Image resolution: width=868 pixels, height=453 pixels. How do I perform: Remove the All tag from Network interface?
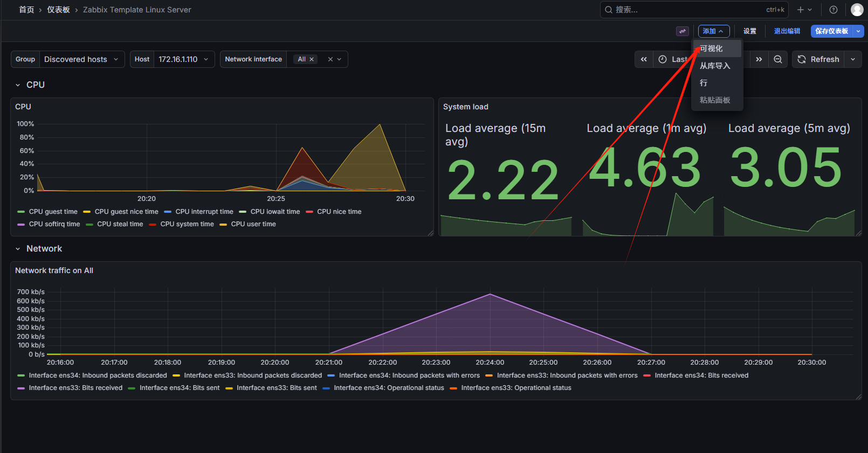(312, 59)
